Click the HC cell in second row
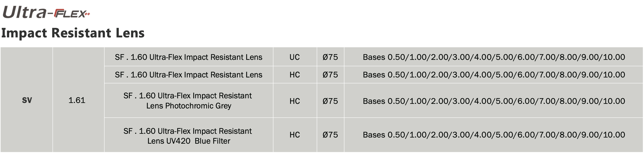644x154 pixels. pos(295,75)
